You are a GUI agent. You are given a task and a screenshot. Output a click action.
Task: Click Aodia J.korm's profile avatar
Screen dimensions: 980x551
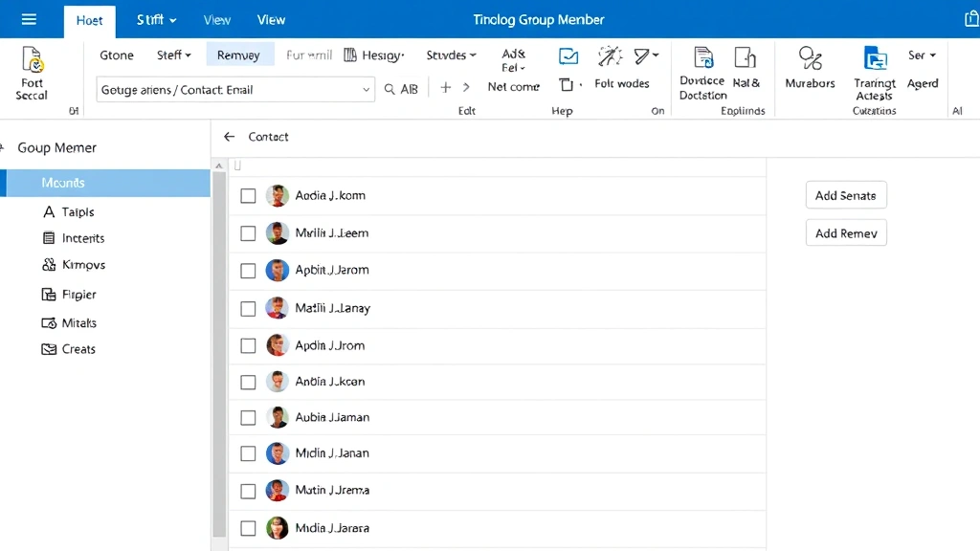[277, 195]
